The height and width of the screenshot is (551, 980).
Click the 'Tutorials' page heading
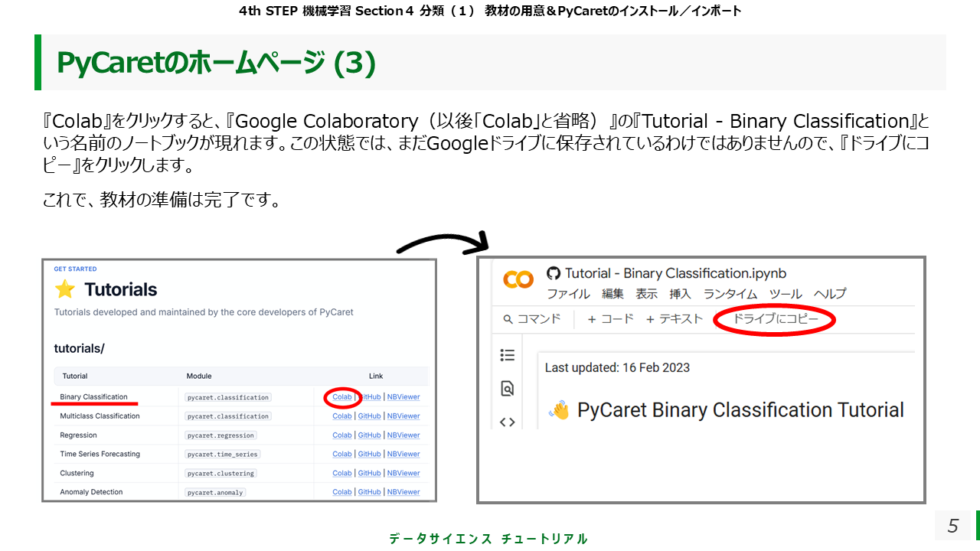120,289
